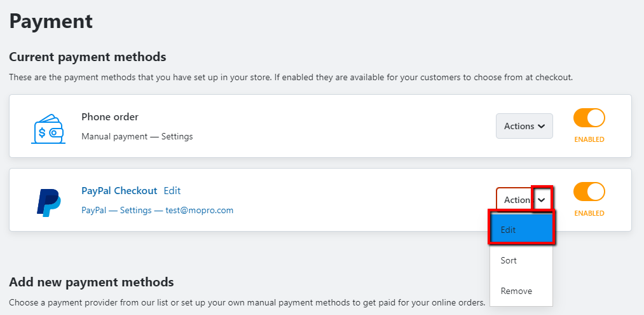Choose Edit from the Actions menu
The image size is (644, 315).
[521, 230]
